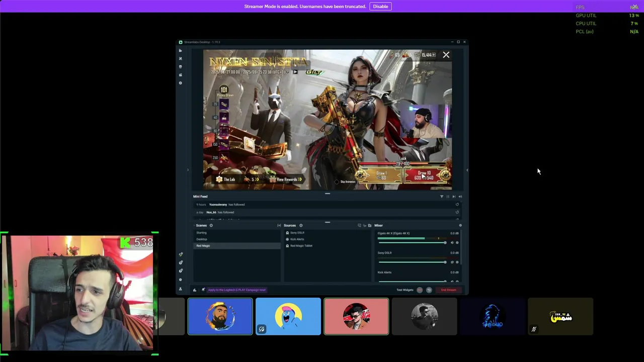This screenshot has width=644, height=362.
Task: Skip the current Mini Feed alert
Action: click(454, 197)
